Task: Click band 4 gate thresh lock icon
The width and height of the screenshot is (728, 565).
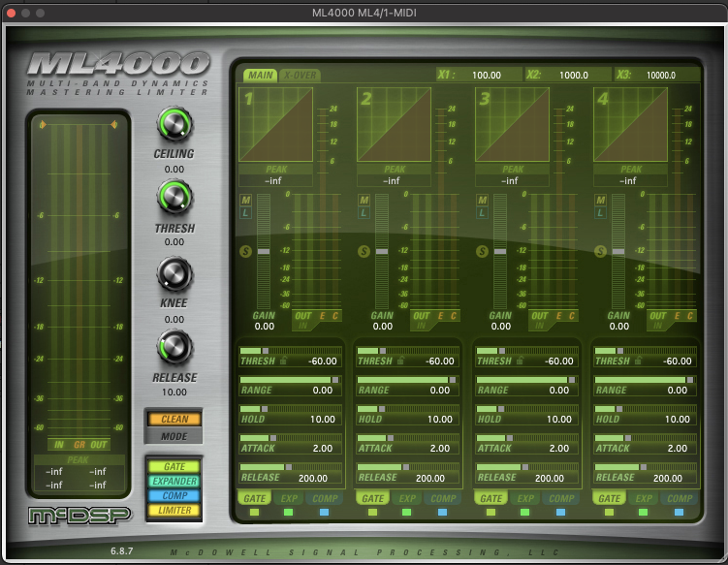Action: (639, 361)
